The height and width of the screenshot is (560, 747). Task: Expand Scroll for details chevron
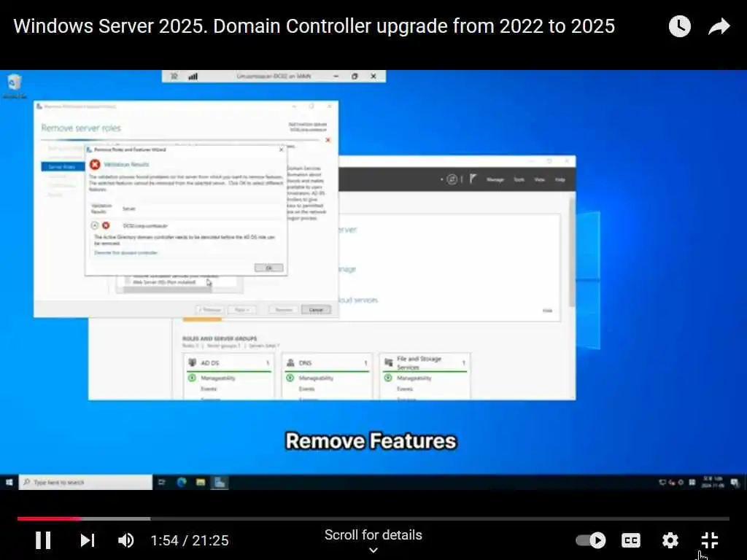pos(373,551)
